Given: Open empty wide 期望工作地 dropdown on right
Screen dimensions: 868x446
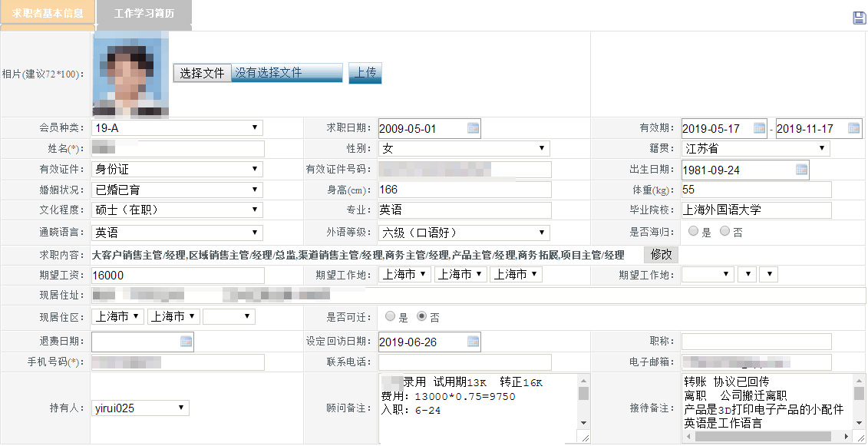Looking at the screenshot, I should [x=708, y=274].
